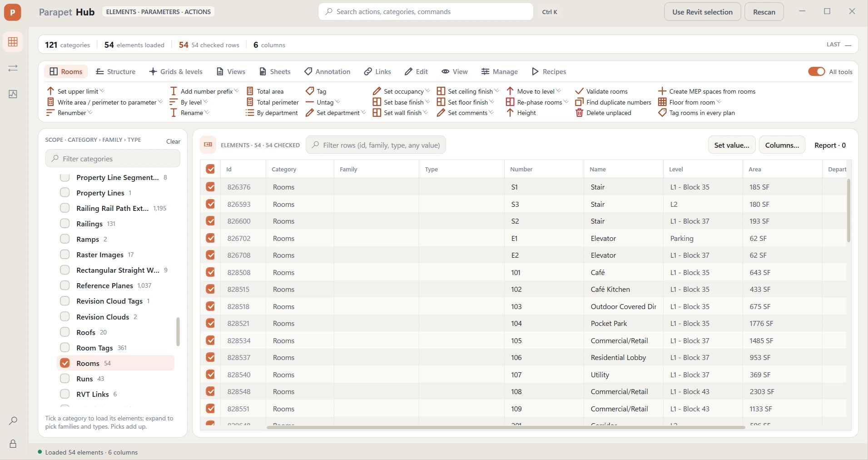The width and height of the screenshot is (868, 460).
Task: Focus the Filter rows input field
Action: pyautogui.click(x=376, y=145)
